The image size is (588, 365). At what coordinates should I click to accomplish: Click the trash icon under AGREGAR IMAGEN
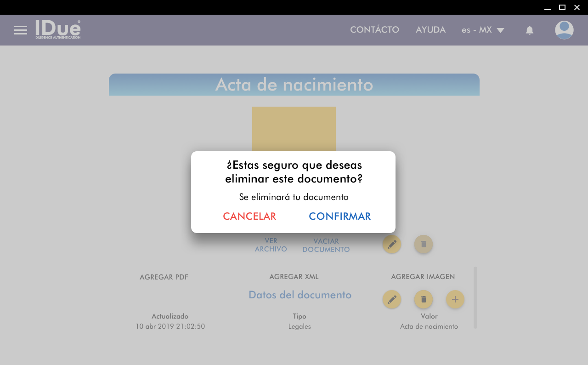point(423,300)
